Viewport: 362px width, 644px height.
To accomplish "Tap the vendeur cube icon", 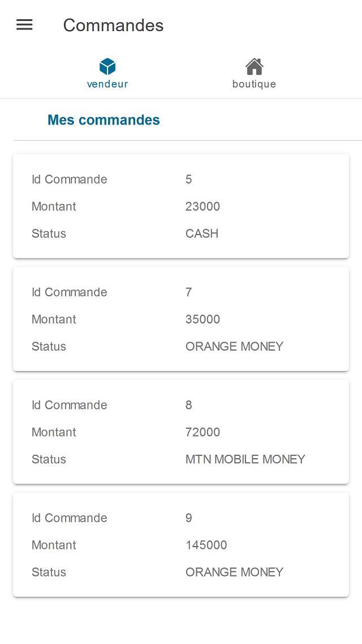I will 107,67.
